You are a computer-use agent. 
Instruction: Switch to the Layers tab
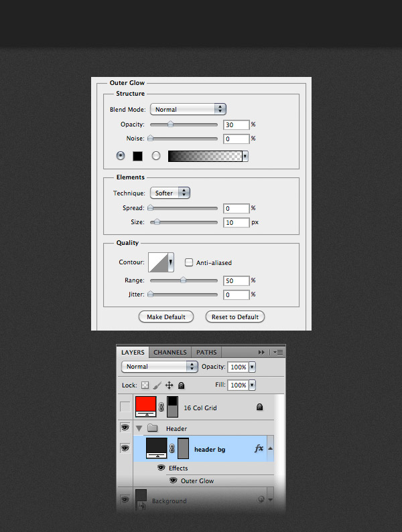[x=133, y=352]
